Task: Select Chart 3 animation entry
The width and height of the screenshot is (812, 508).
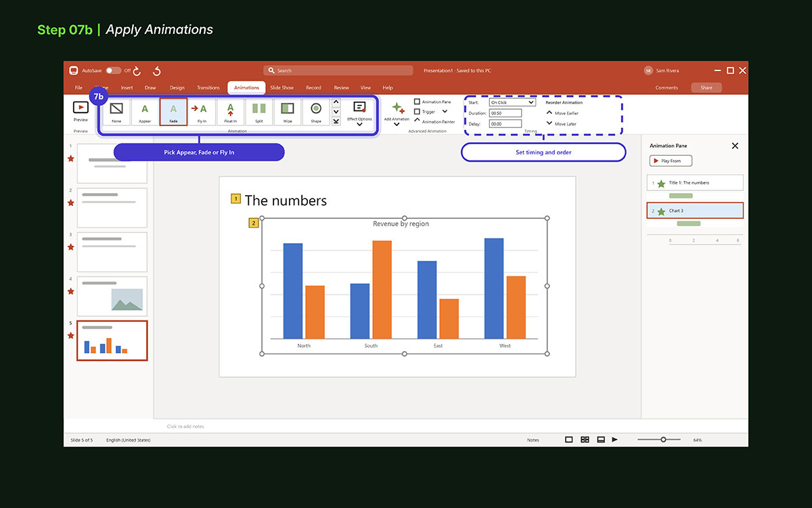Action: 695,211
